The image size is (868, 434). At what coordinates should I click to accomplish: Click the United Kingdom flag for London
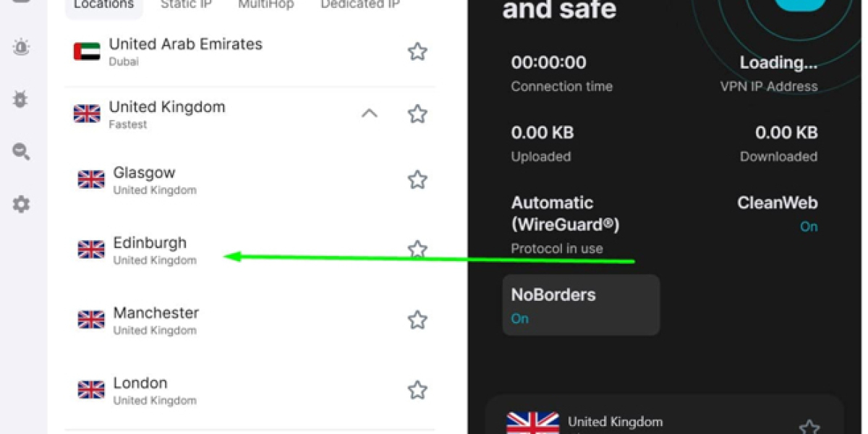coord(91,390)
